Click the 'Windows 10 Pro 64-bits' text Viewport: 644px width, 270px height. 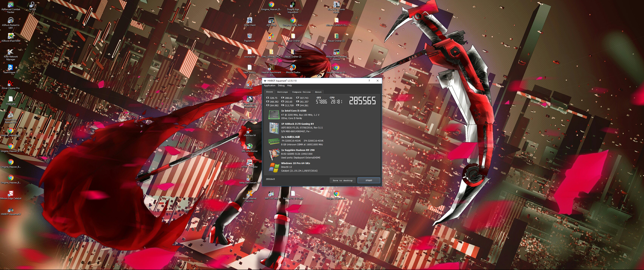[x=295, y=163]
